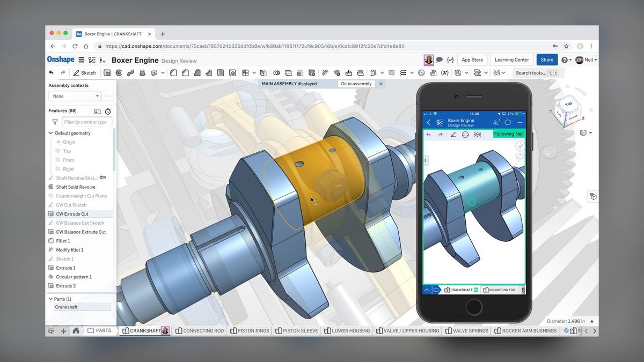This screenshot has width=644, height=362.
Task: Select the Chamfer tool icon
Action: (185, 73)
